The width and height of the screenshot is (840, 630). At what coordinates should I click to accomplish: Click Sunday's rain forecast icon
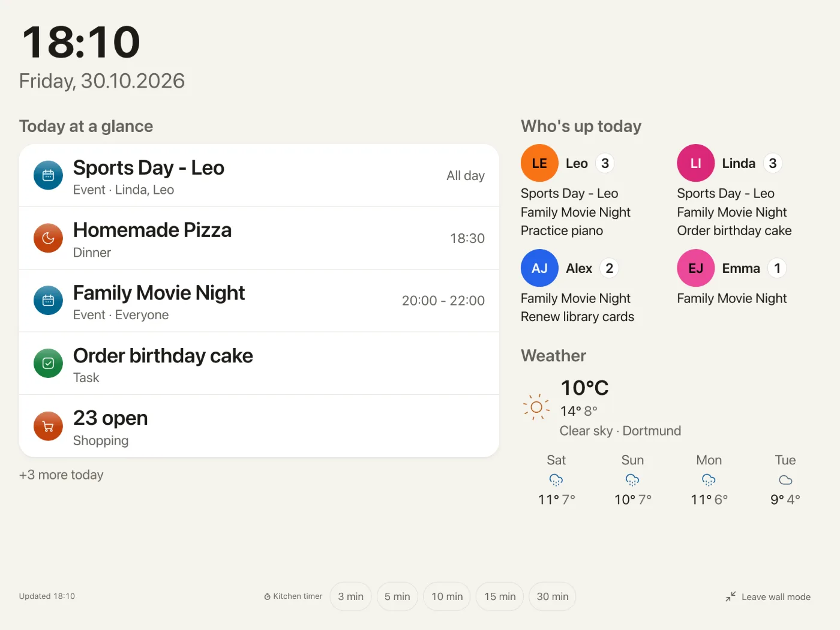coord(632,480)
